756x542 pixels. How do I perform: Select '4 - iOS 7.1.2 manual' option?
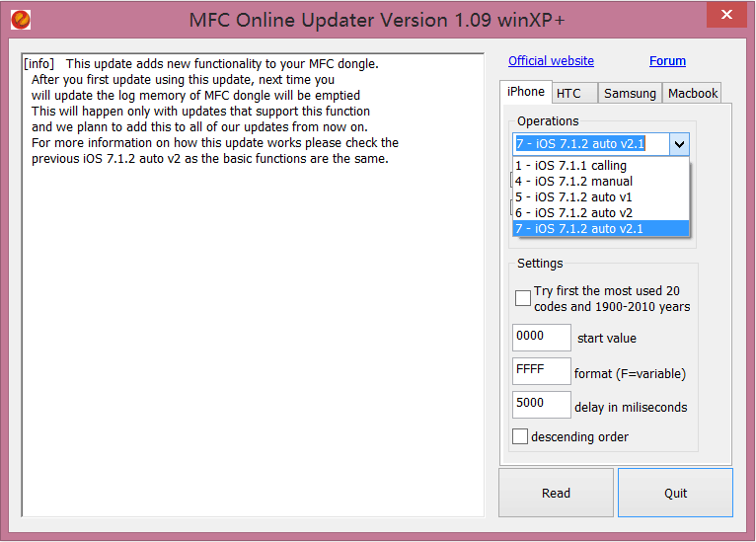click(573, 182)
